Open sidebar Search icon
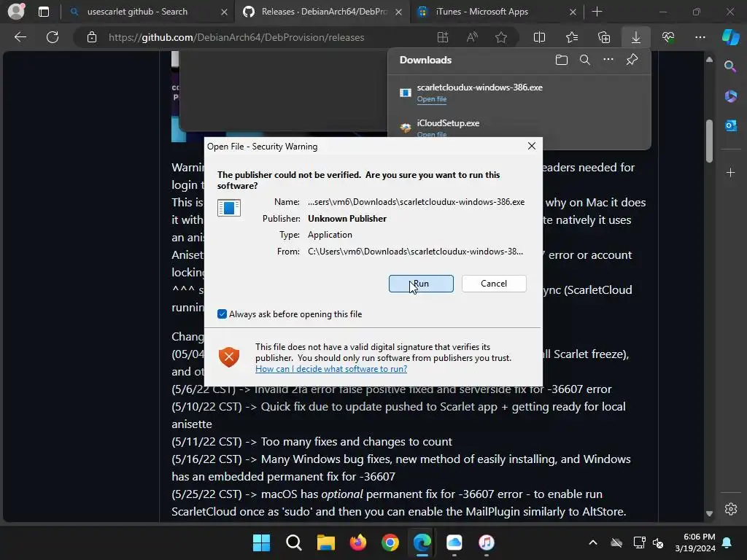 point(730,66)
